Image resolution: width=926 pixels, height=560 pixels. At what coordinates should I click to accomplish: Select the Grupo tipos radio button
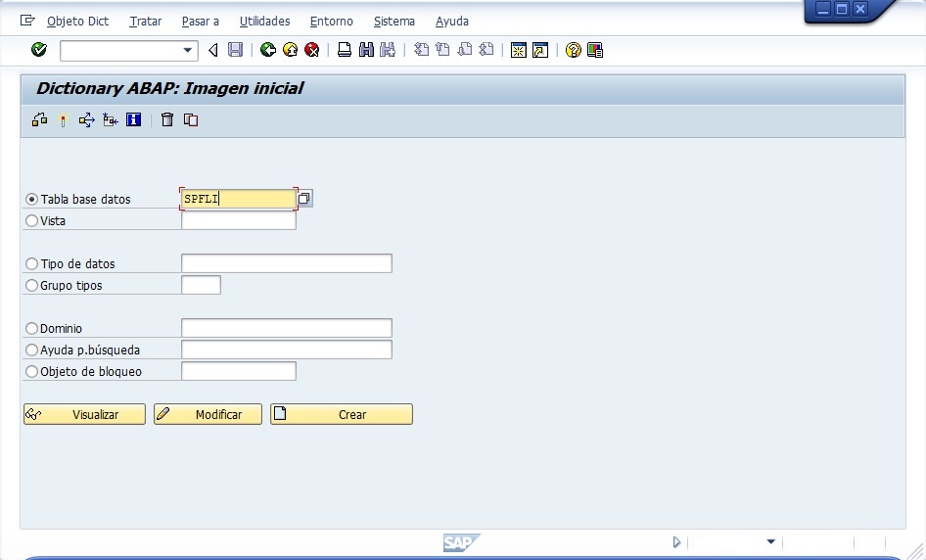32,285
